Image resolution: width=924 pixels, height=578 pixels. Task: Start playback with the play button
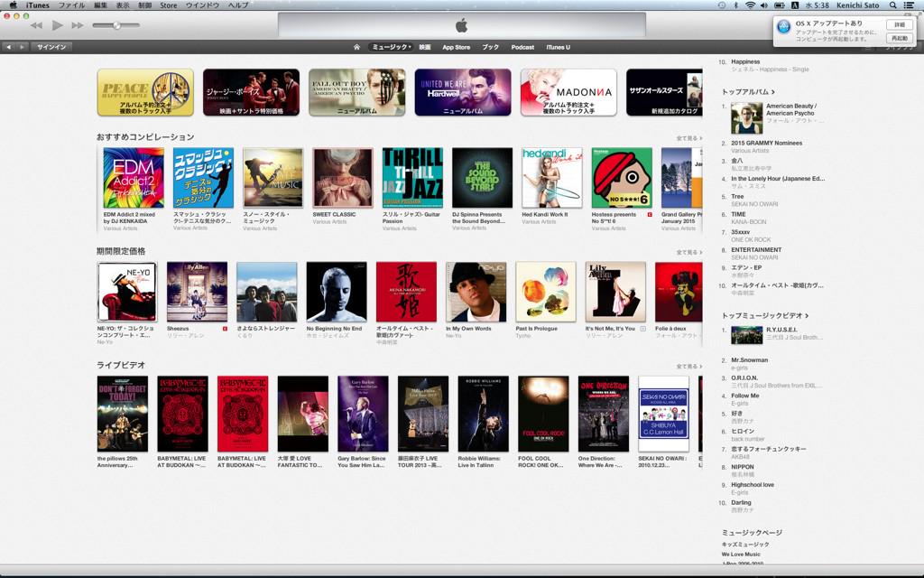(x=57, y=25)
